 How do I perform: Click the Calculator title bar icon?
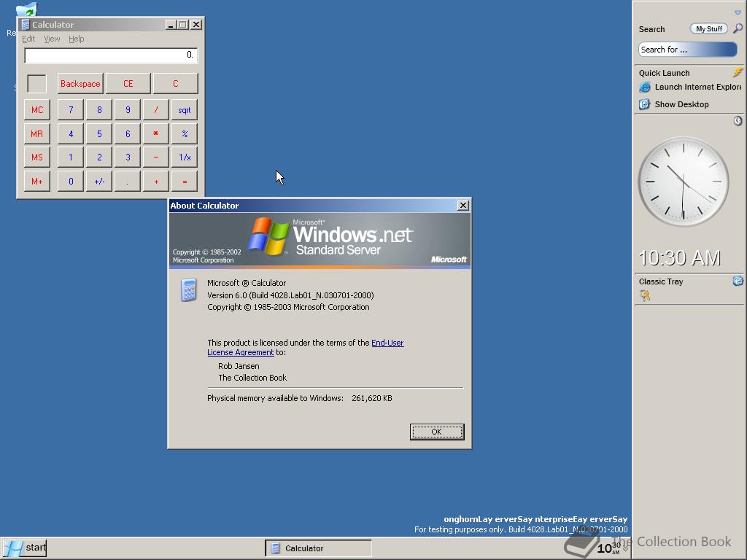coord(26,25)
